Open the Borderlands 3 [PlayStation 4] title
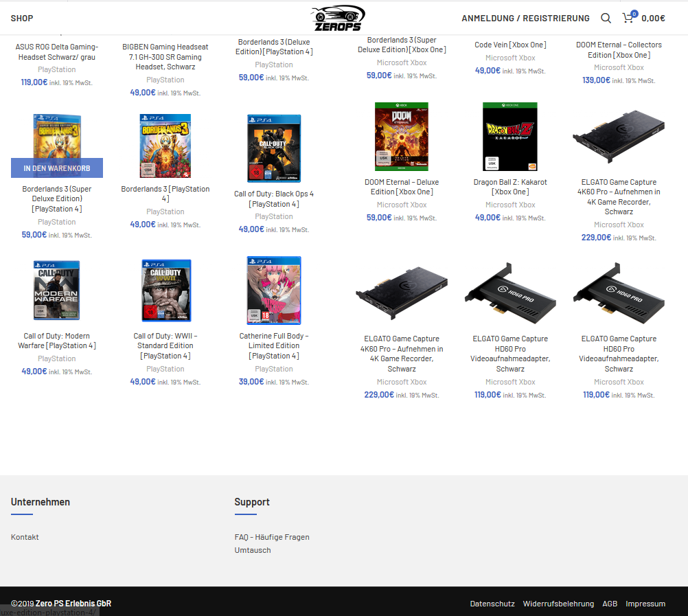The image size is (688, 616). click(165, 194)
